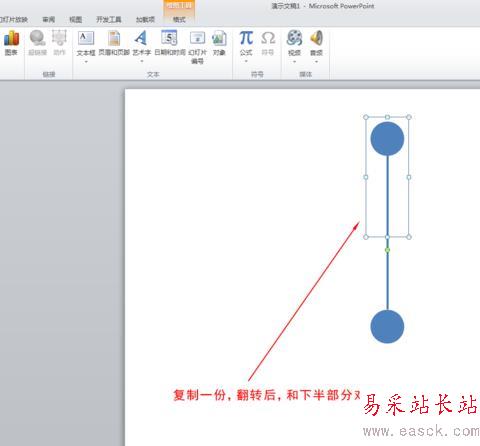Expand the 视频 dropdown arrow

click(x=294, y=62)
